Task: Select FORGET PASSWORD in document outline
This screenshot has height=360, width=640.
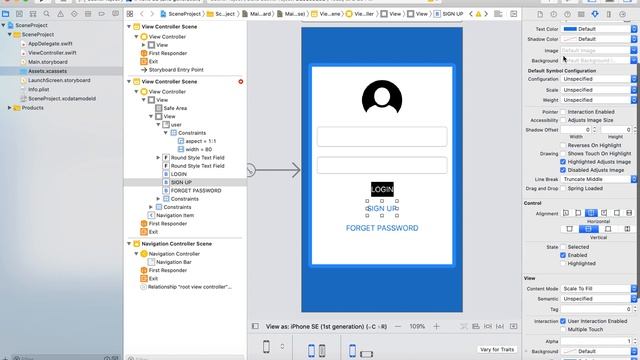Action: [196, 191]
